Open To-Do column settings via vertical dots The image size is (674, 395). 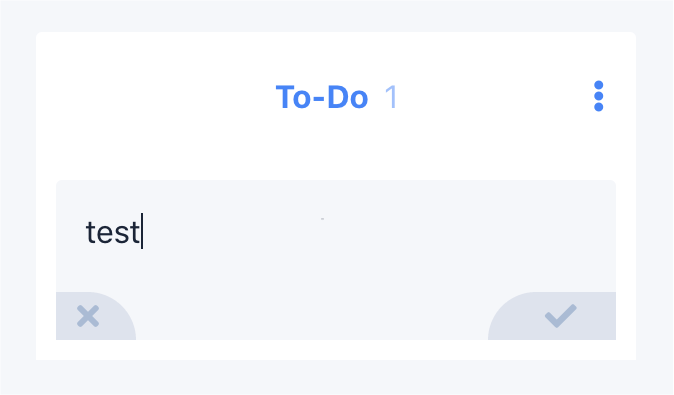click(598, 96)
